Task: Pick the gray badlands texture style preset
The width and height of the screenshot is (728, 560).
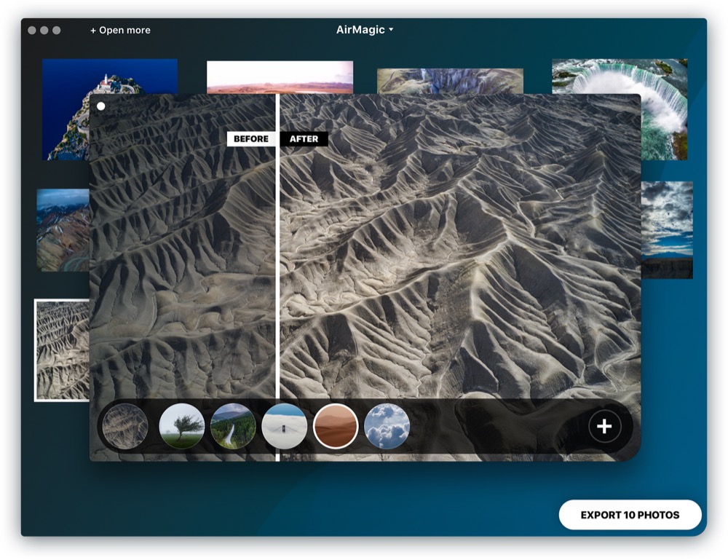Action: click(125, 426)
